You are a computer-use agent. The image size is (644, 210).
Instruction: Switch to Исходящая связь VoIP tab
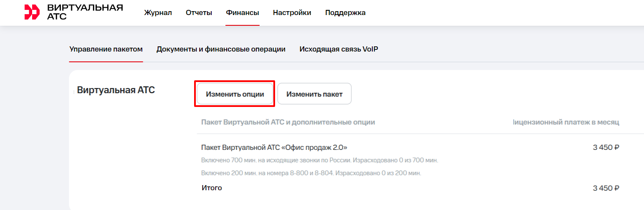[338, 49]
